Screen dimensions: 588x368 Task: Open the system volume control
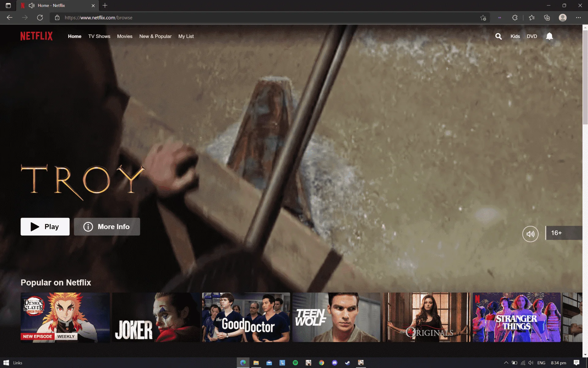[531, 363]
